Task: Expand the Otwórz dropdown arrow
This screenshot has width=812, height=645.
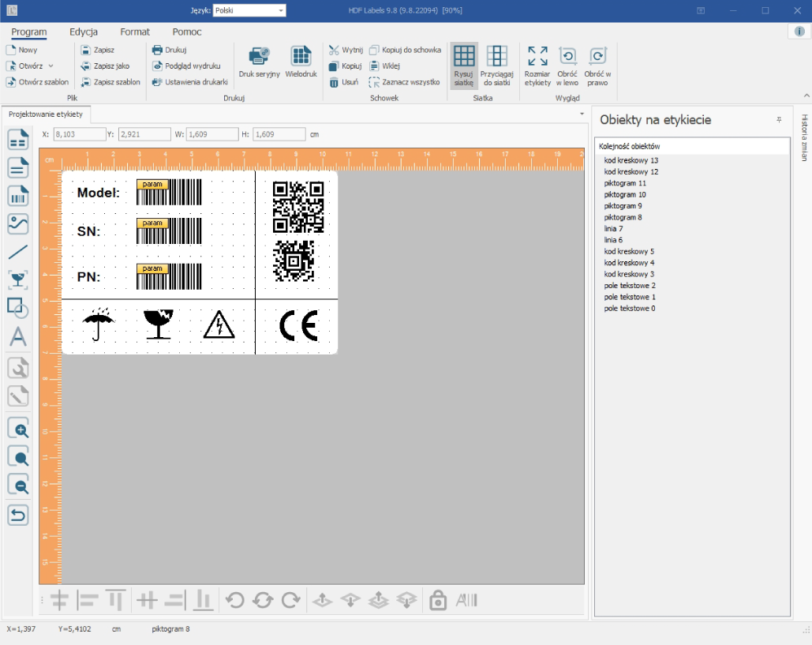Action: pos(51,66)
